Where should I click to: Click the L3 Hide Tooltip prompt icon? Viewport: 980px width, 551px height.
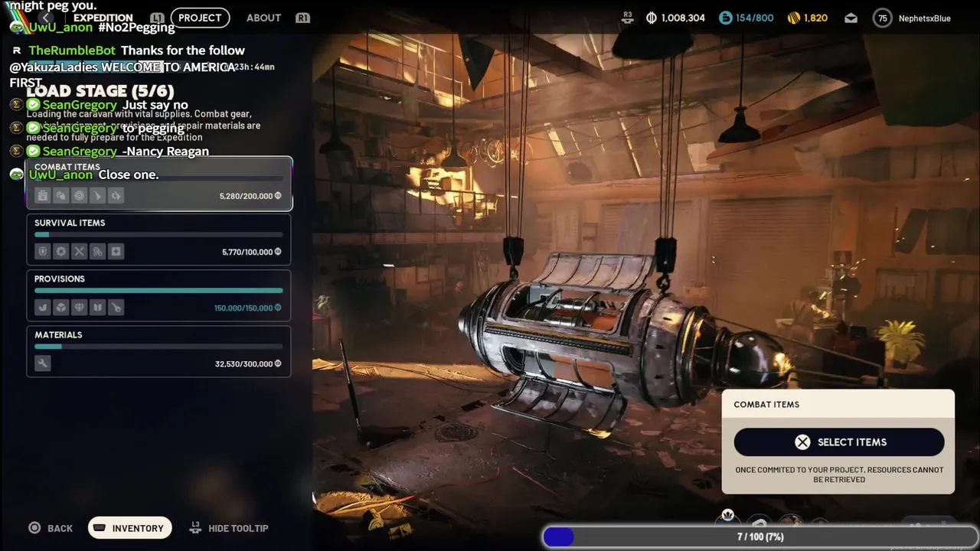(x=194, y=527)
